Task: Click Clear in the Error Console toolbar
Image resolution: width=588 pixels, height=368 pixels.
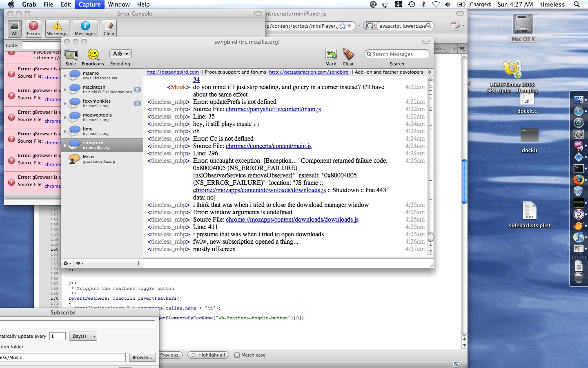Action: 109,29
